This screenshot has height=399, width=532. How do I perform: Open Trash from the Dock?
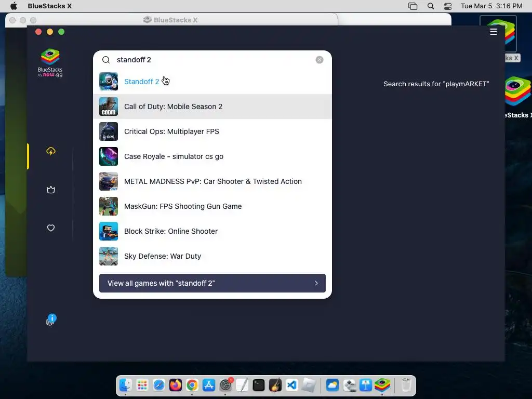406,385
